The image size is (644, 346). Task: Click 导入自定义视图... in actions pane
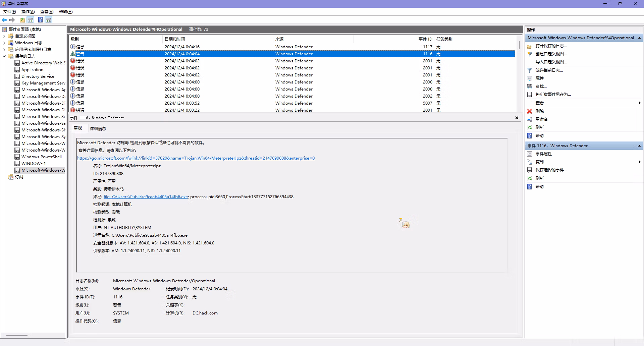(x=551, y=62)
